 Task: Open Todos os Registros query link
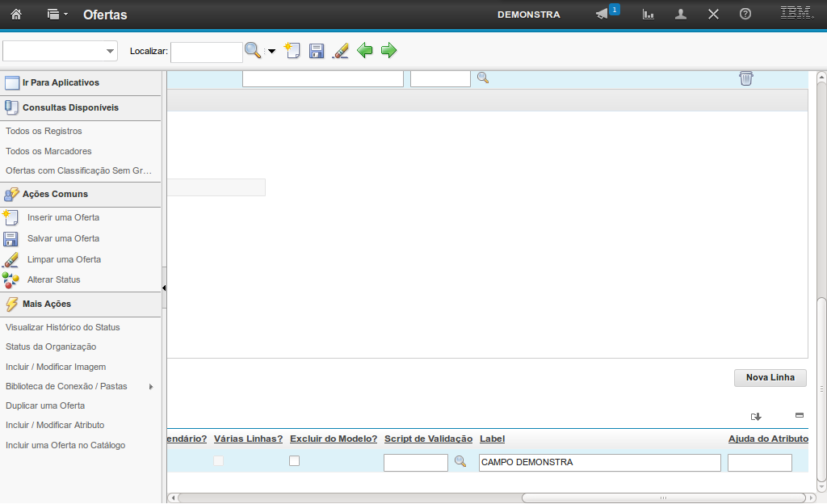tap(44, 131)
